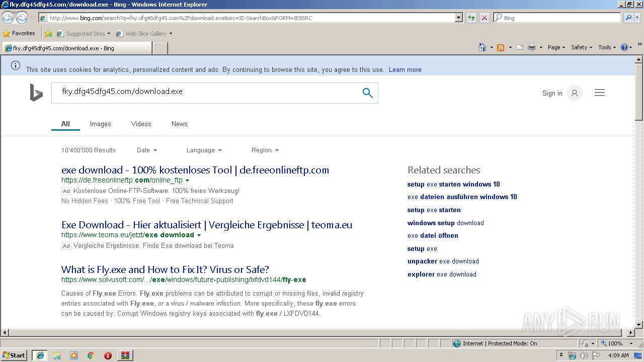Screen dimensions: 644x362
Task: Click related search setup exe starten windows 10
Action: [454, 184]
